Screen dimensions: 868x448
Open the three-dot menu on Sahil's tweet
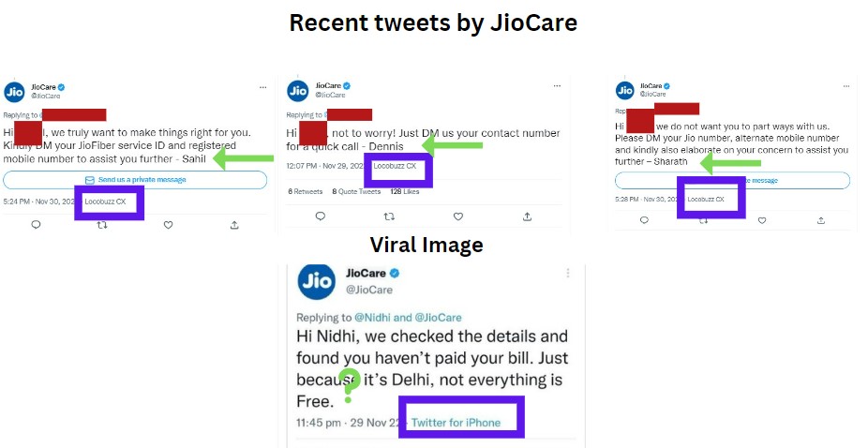click(x=263, y=87)
